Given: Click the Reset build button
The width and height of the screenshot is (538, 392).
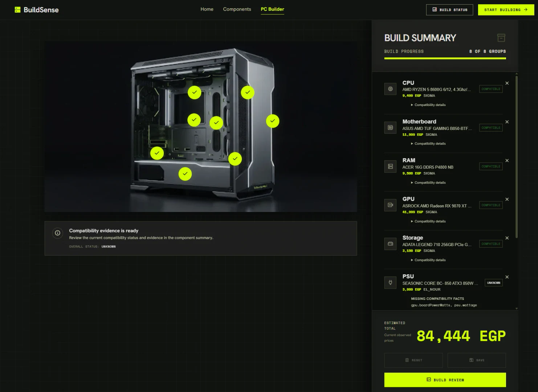Looking at the screenshot, I should click(413, 360).
